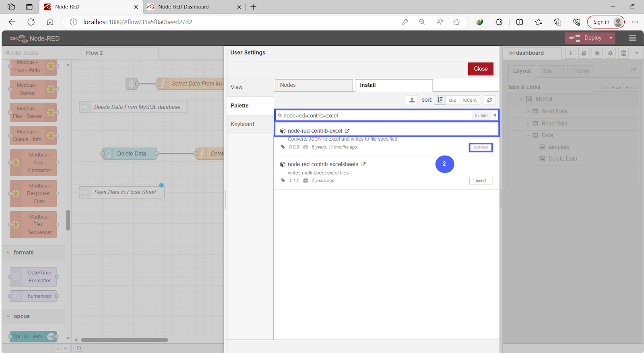Switch to the Nodes tab in palette
Image resolution: width=644 pixels, height=353 pixels.
coord(314,85)
